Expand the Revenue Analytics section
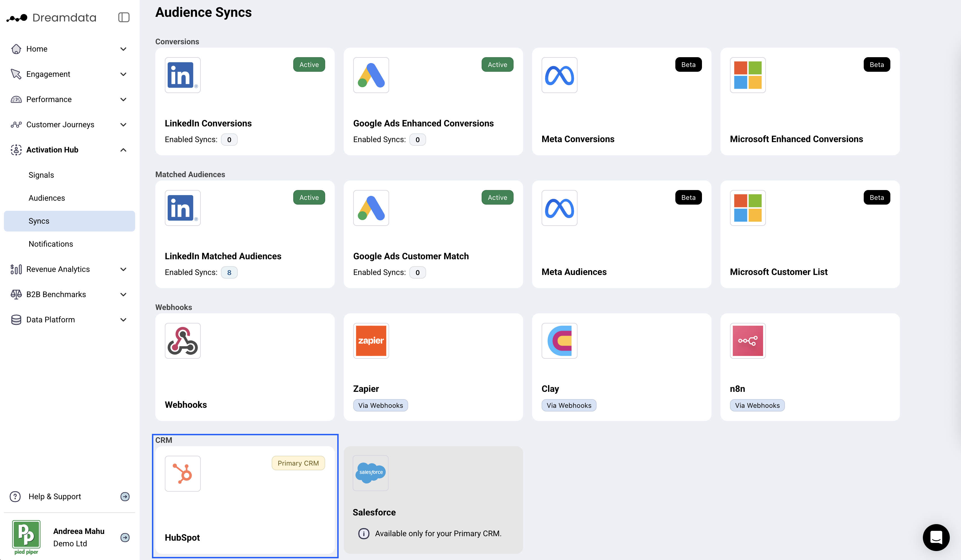961x560 pixels. (x=123, y=269)
